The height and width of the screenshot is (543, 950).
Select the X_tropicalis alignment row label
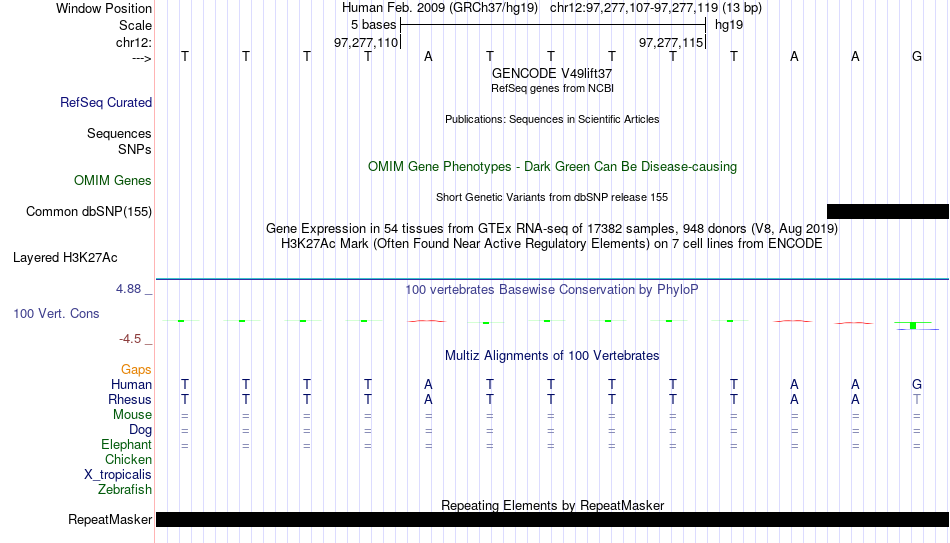coord(118,475)
